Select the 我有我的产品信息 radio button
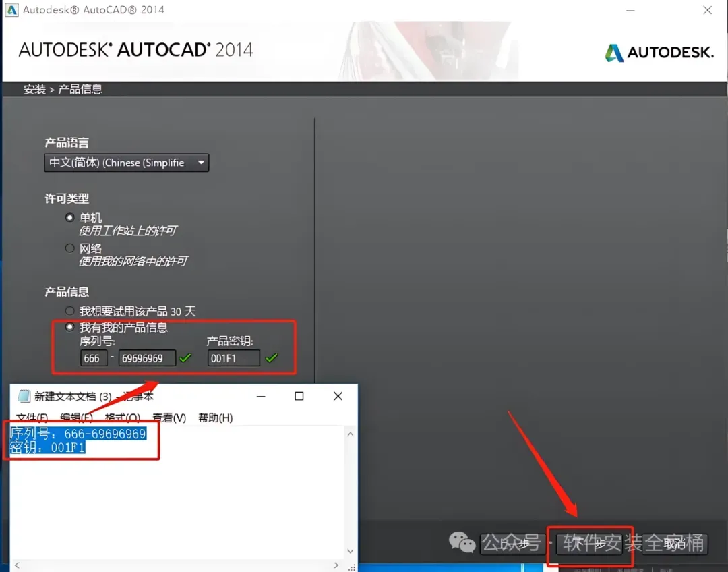 (x=69, y=327)
